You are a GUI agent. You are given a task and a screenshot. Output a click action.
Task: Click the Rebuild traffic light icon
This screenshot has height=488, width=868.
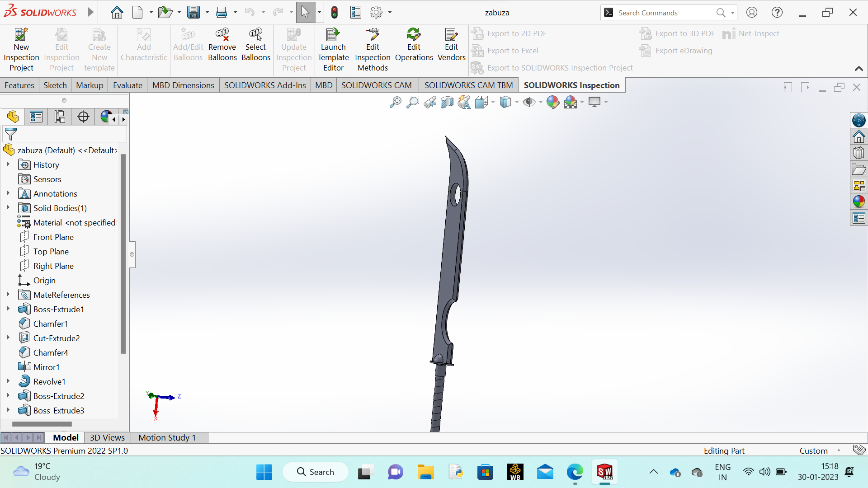335,12
